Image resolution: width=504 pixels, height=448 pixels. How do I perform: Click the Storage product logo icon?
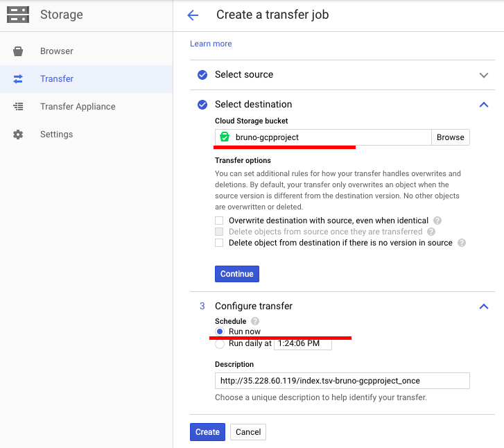click(18, 15)
